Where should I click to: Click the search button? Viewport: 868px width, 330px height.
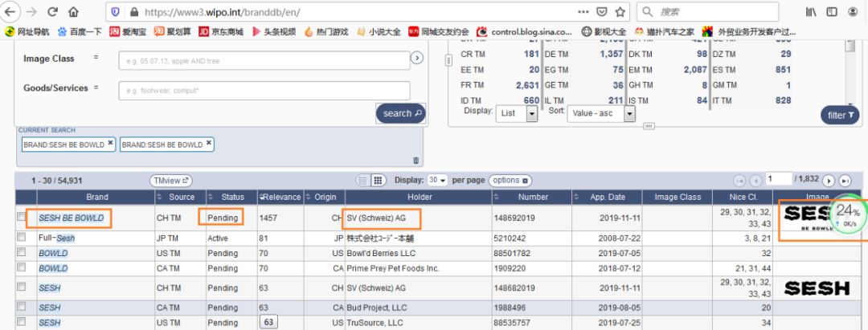click(x=401, y=113)
